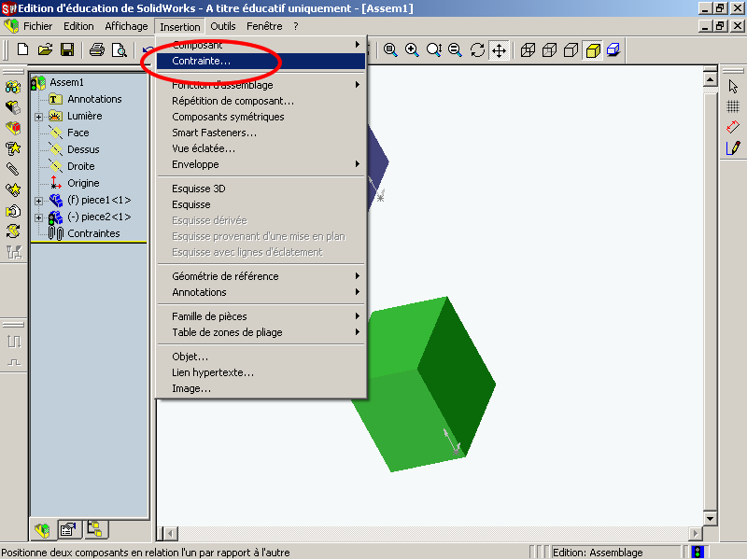
Task: Open the Outils menu
Action: (223, 26)
